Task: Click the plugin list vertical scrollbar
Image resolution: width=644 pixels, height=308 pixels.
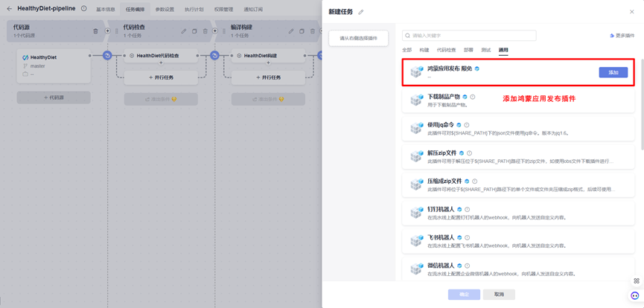Action: coord(642,104)
